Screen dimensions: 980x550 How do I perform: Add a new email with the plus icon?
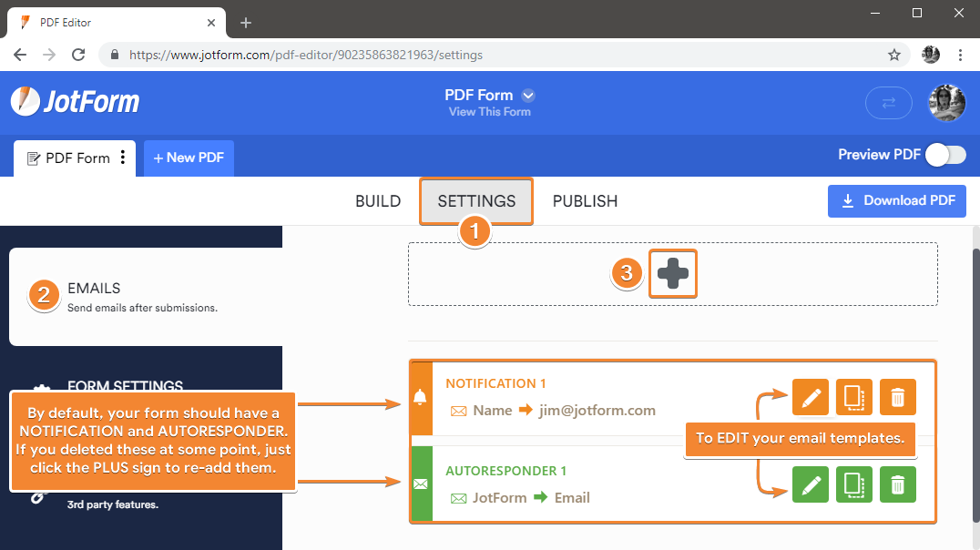point(672,274)
